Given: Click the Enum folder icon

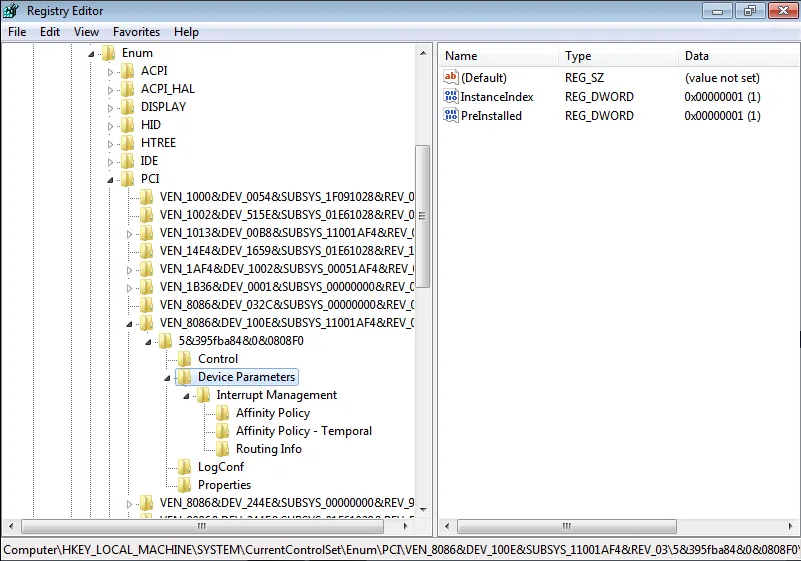Looking at the screenshot, I should [x=108, y=53].
